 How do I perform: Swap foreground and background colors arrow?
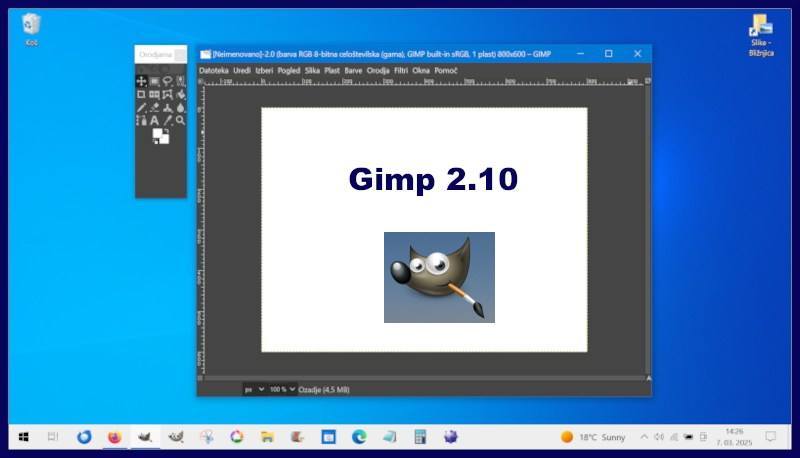click(166, 131)
